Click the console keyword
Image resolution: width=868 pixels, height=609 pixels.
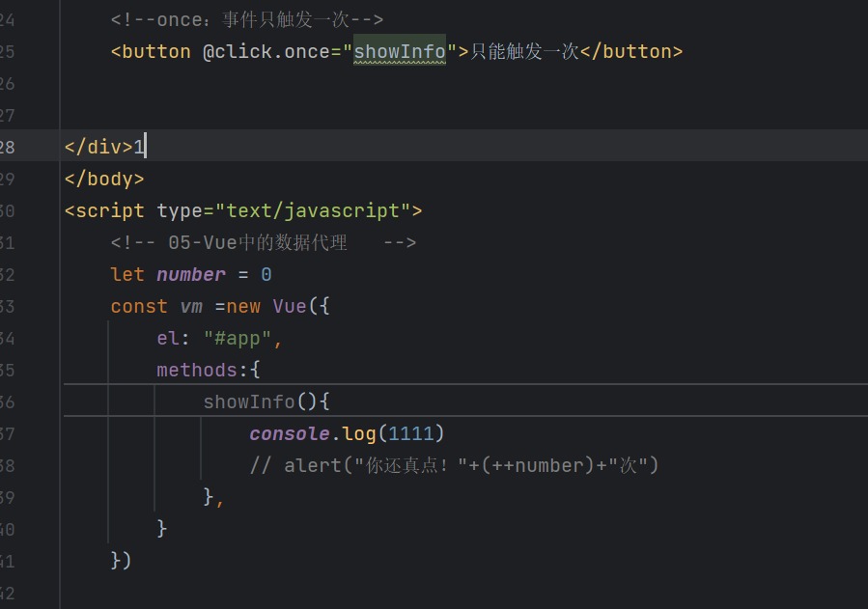coord(290,433)
